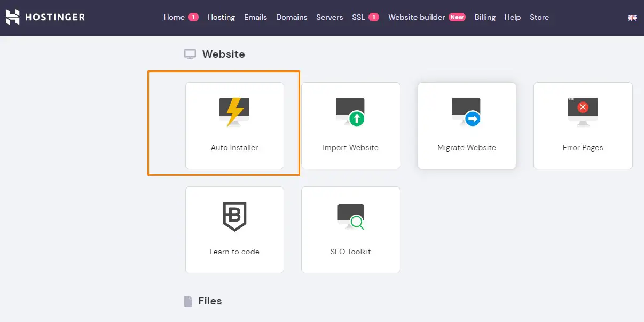The image size is (644, 322).
Task: Click the Files section heading
Action: click(210, 301)
